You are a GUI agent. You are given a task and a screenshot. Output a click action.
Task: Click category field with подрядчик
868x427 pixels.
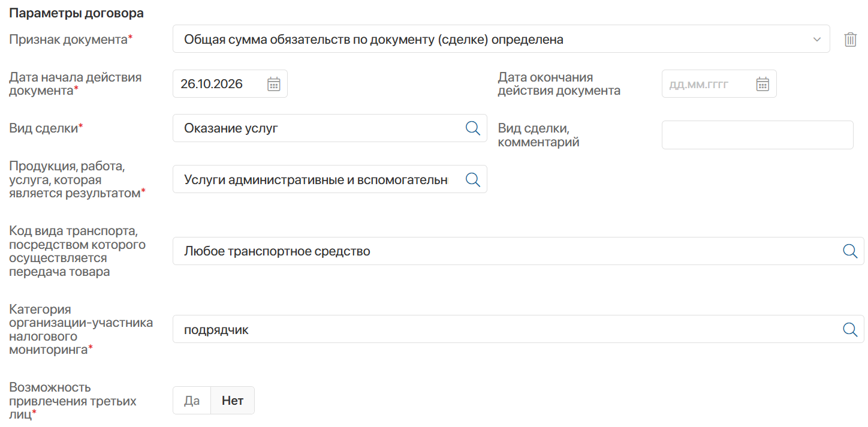[x=519, y=329]
